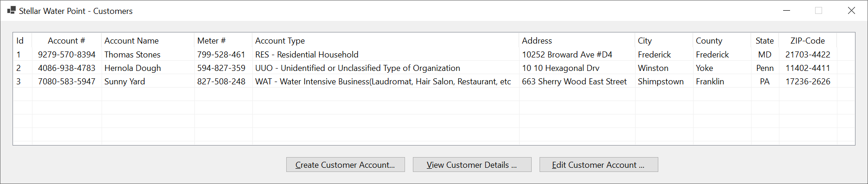Click ZIP code 21703-4422
This screenshot has width=868, height=184.
(x=808, y=54)
